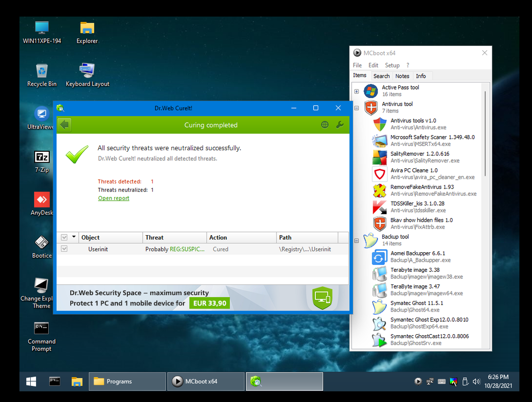Click the Windows Start button
The height and width of the screenshot is (402, 532).
(x=31, y=381)
